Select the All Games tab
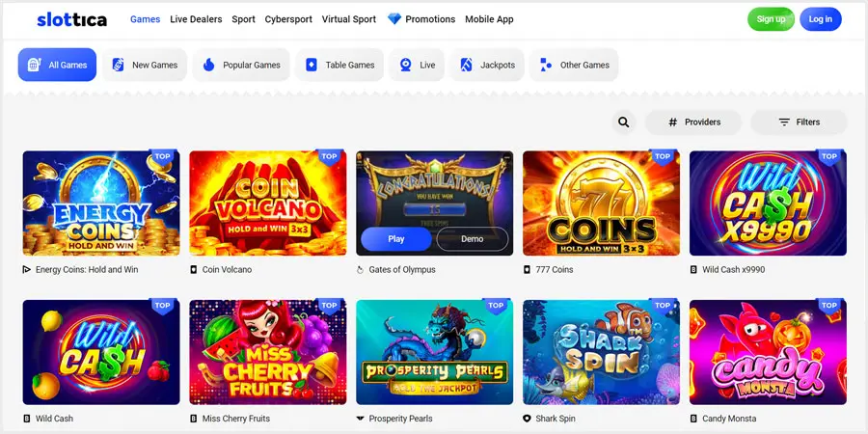 (x=57, y=65)
